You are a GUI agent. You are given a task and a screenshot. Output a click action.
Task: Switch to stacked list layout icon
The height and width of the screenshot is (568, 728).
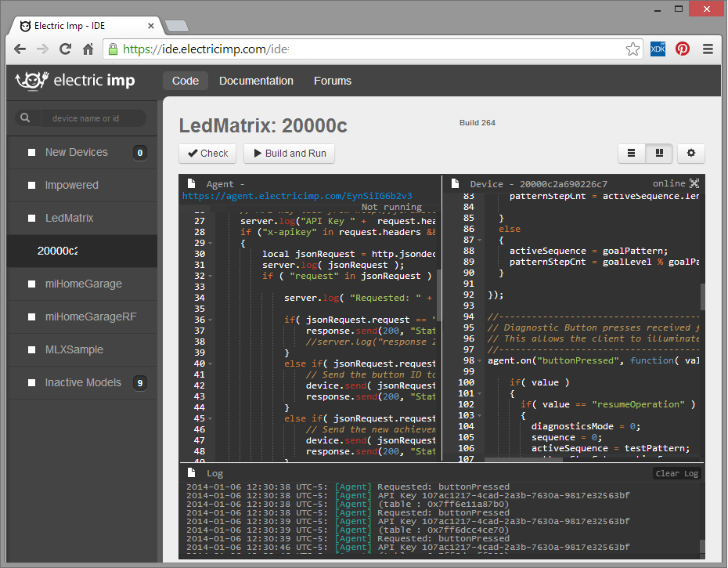click(631, 153)
